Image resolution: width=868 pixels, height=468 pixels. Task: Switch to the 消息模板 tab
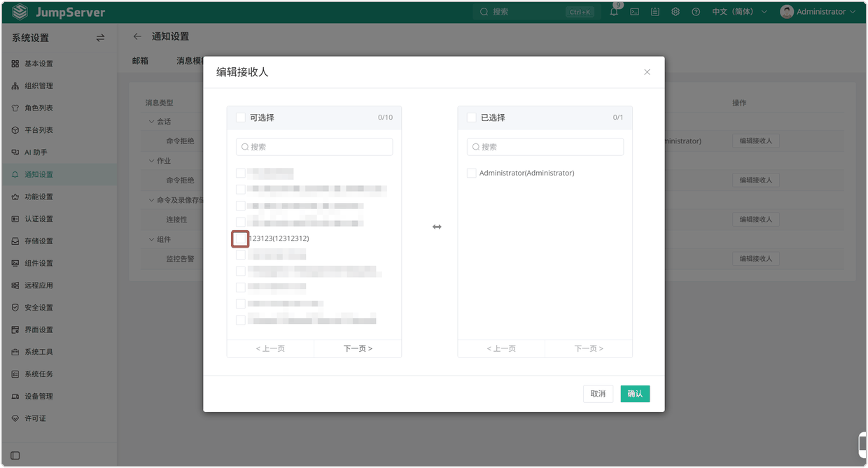coord(190,61)
